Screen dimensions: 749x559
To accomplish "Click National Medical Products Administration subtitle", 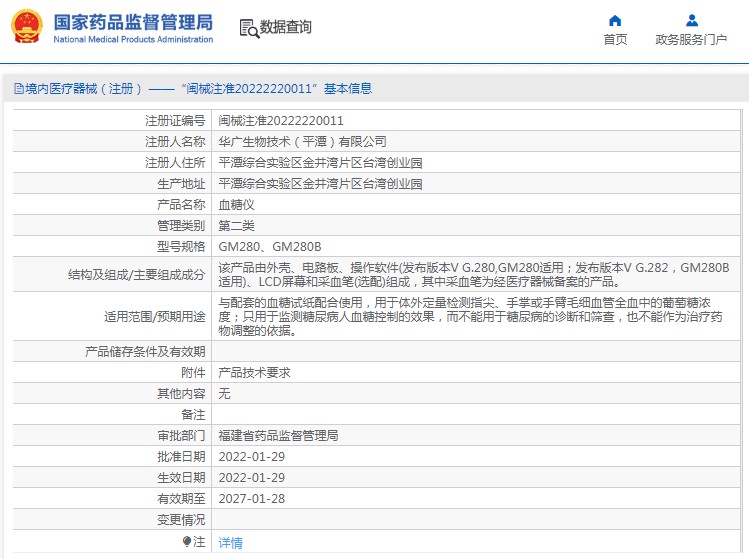I will [133, 40].
